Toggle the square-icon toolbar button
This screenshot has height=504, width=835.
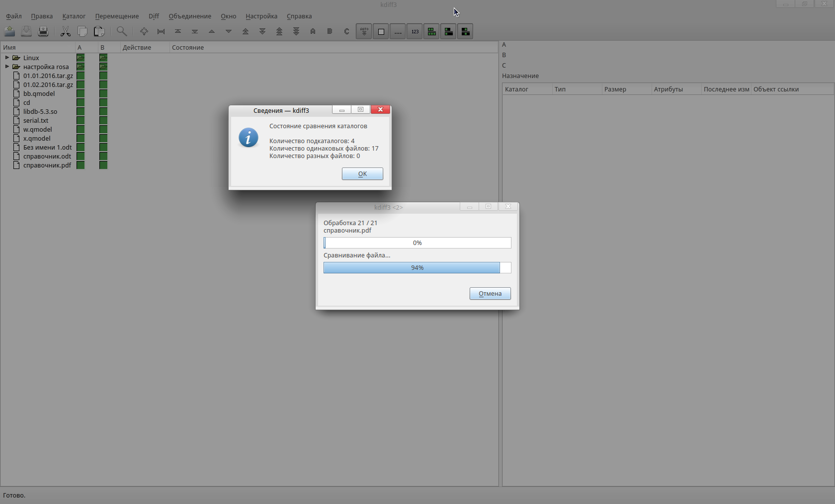coord(381,31)
